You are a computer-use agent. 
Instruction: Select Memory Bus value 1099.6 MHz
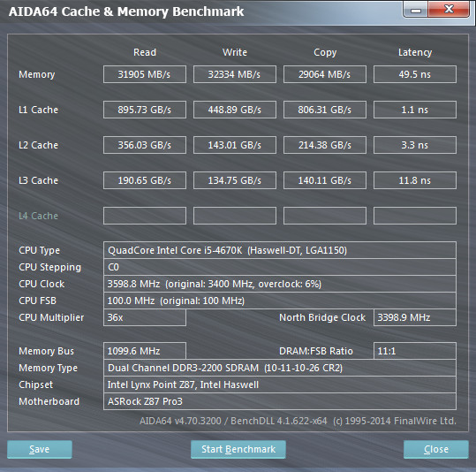(145, 351)
